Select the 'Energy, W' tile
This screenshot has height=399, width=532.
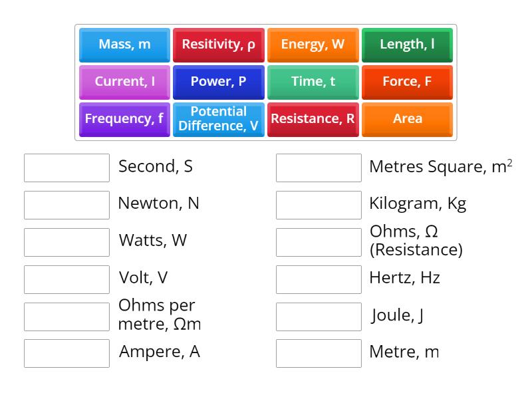(x=313, y=45)
